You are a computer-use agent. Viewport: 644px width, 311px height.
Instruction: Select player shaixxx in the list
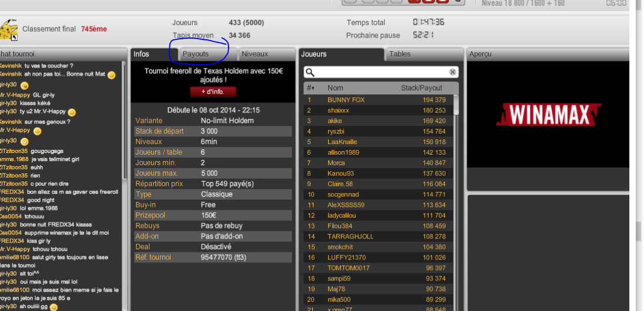(379, 110)
